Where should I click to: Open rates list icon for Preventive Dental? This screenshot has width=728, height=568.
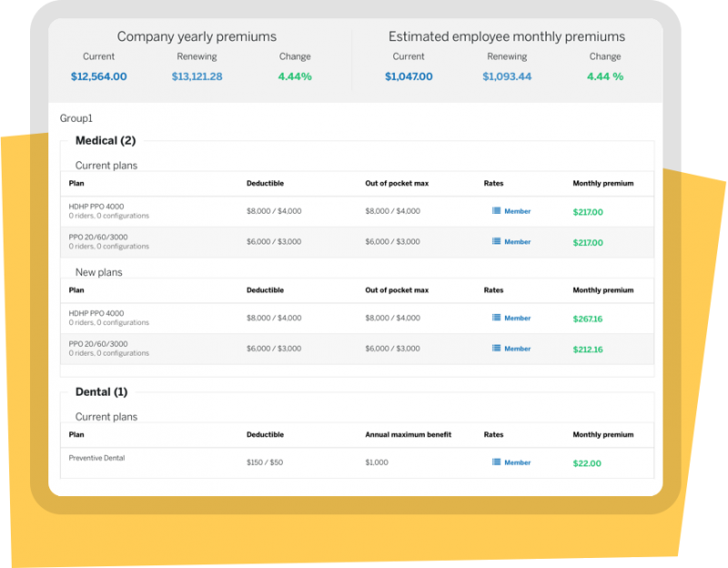(496, 462)
